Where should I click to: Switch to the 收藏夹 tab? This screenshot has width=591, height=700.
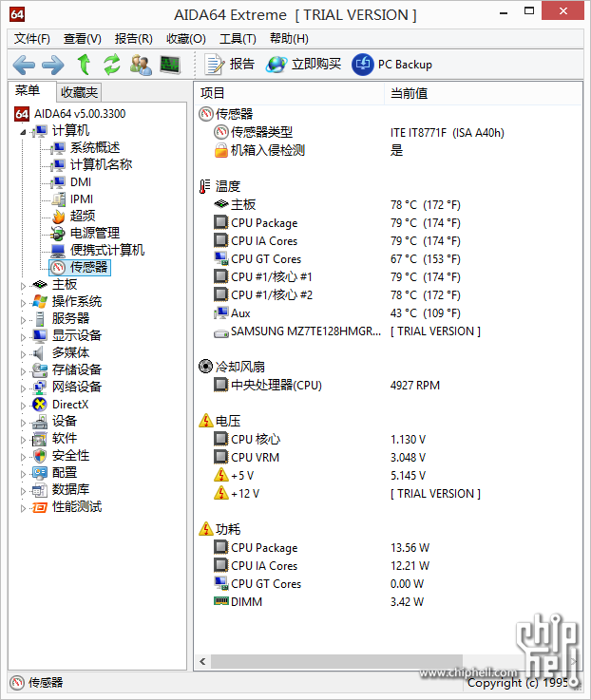point(79,92)
